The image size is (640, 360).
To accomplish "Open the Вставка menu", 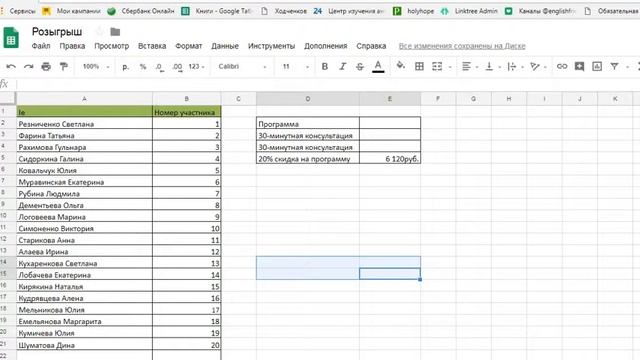I will point(152,46).
